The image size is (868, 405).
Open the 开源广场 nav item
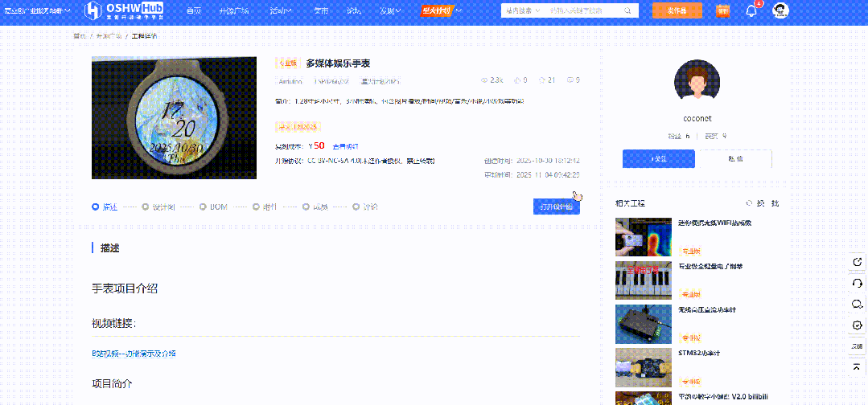click(x=233, y=10)
